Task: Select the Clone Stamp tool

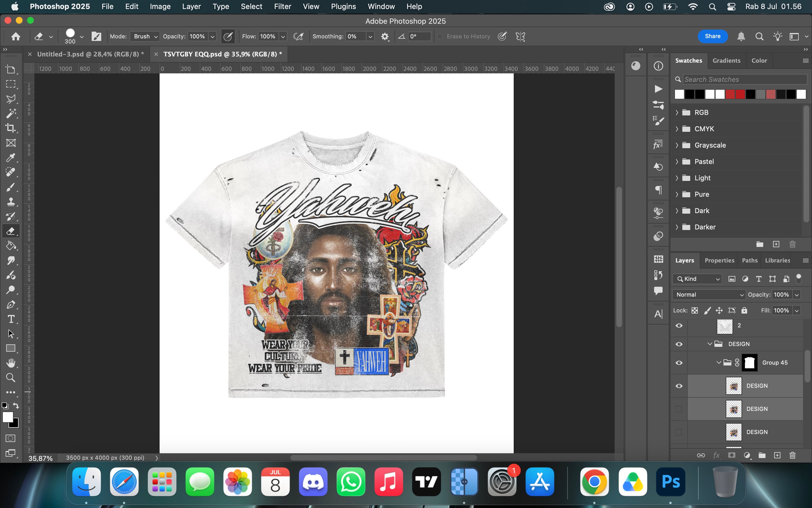Action: pyautogui.click(x=11, y=202)
